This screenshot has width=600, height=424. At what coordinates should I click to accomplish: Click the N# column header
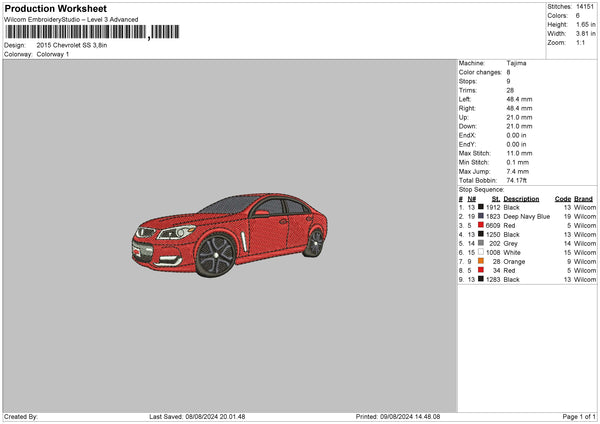tap(473, 198)
